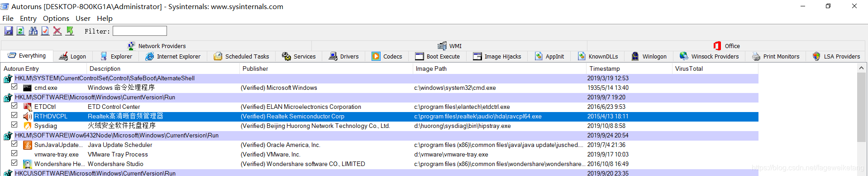
Task: Open the Options menu
Action: point(56,19)
